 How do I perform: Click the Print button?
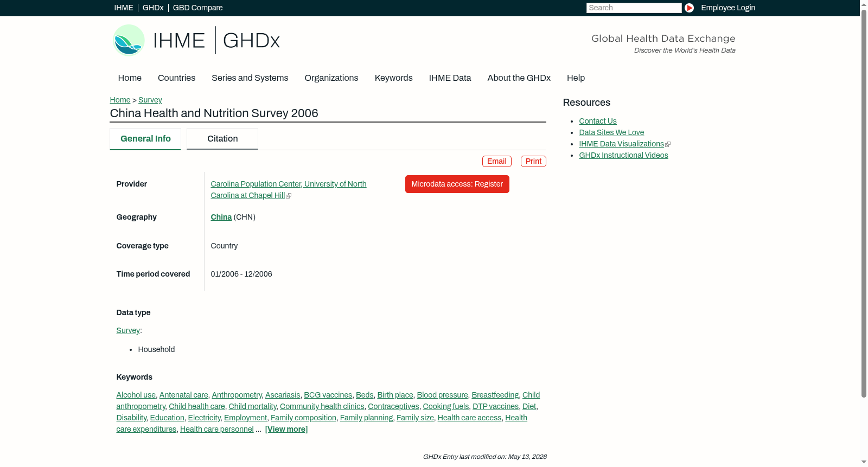coord(533,161)
